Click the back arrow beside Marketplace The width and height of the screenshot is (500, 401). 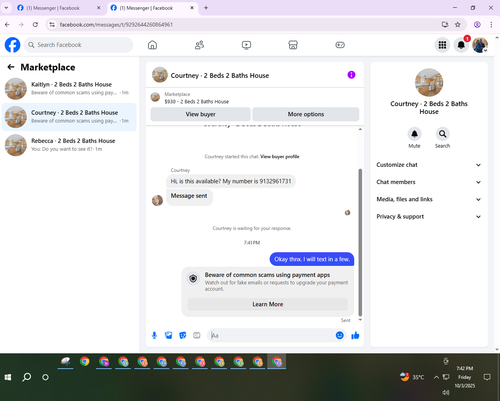[11, 67]
